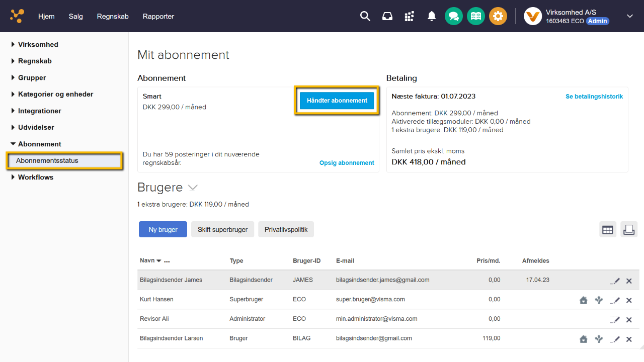Click the Se betalingshistorik link
Screen dimensions: 644x362
(x=594, y=97)
